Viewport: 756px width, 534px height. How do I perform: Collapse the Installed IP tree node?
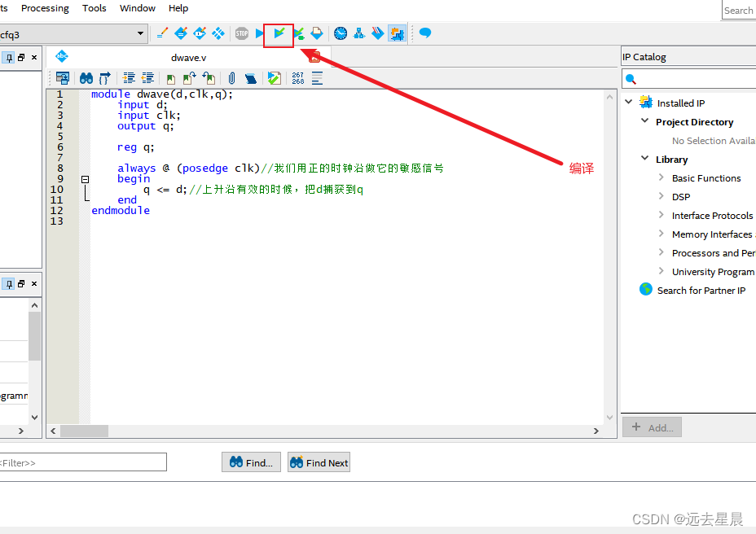629,102
